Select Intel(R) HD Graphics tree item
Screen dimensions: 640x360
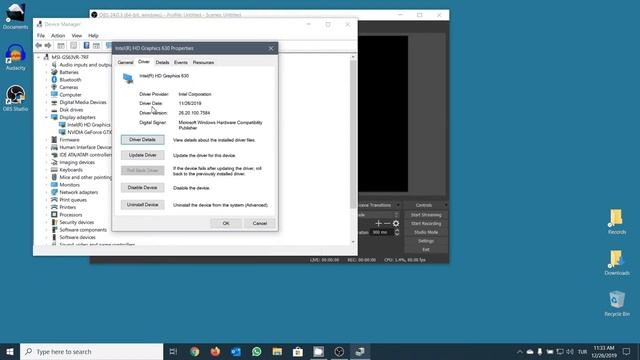(89, 125)
